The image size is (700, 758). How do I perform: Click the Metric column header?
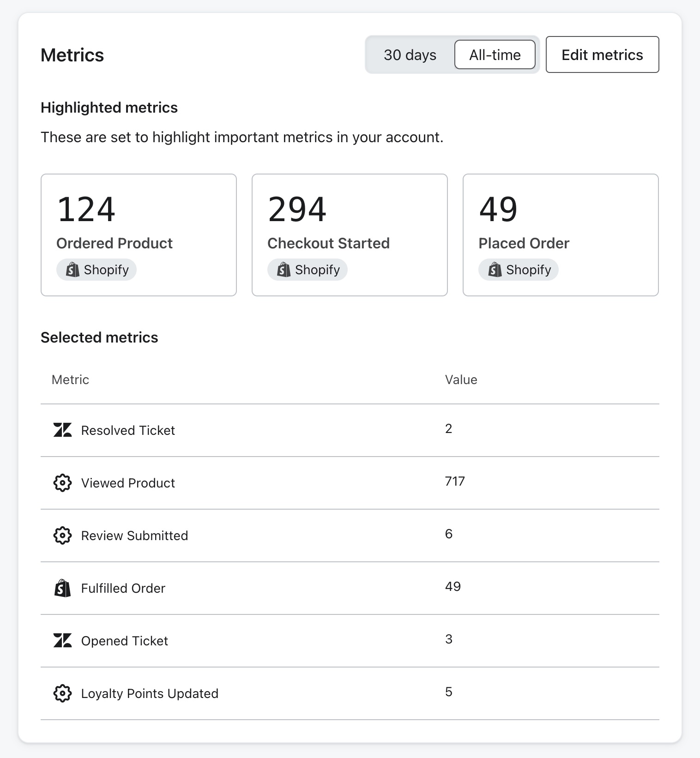click(x=70, y=379)
